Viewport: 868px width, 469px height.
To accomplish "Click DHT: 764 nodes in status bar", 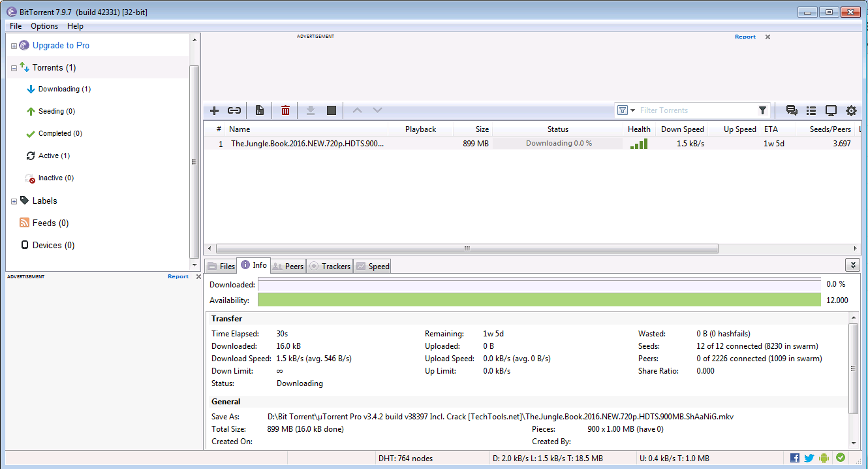I will click(x=405, y=459).
